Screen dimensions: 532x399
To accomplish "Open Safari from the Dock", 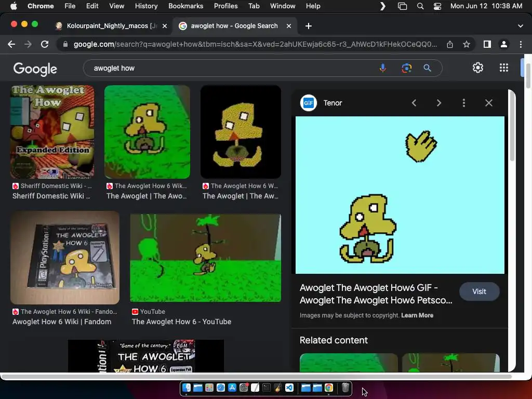I will point(220,388).
